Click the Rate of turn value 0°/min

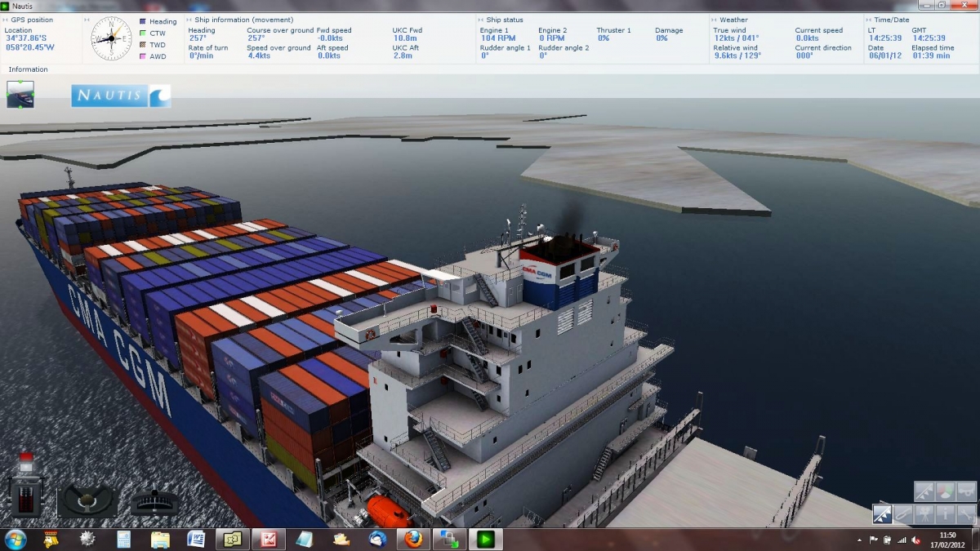pos(201,56)
